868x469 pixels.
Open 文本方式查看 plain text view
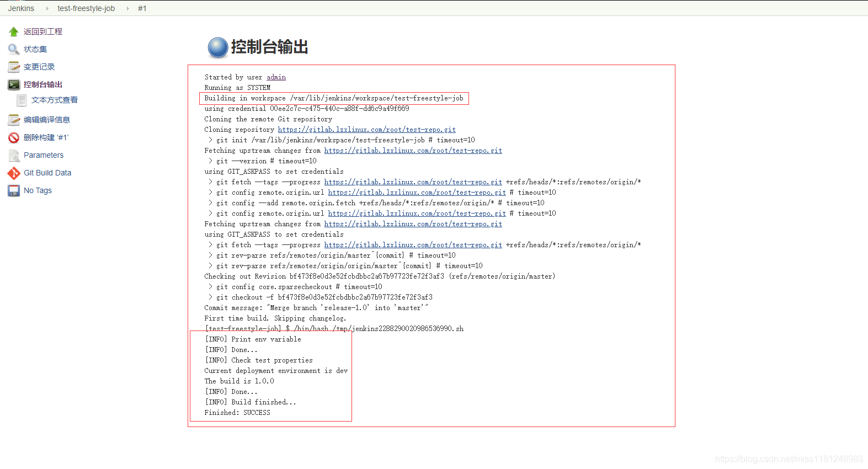[55, 100]
